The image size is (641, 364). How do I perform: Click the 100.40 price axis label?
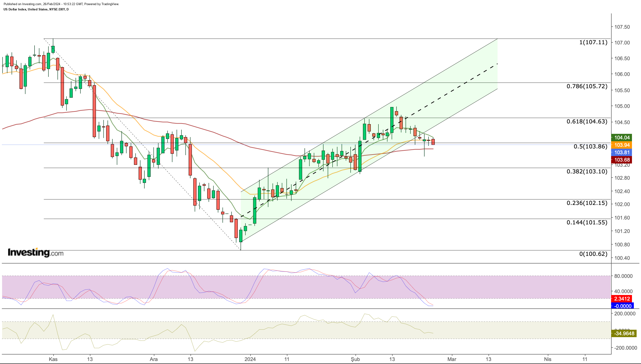tap(622, 258)
